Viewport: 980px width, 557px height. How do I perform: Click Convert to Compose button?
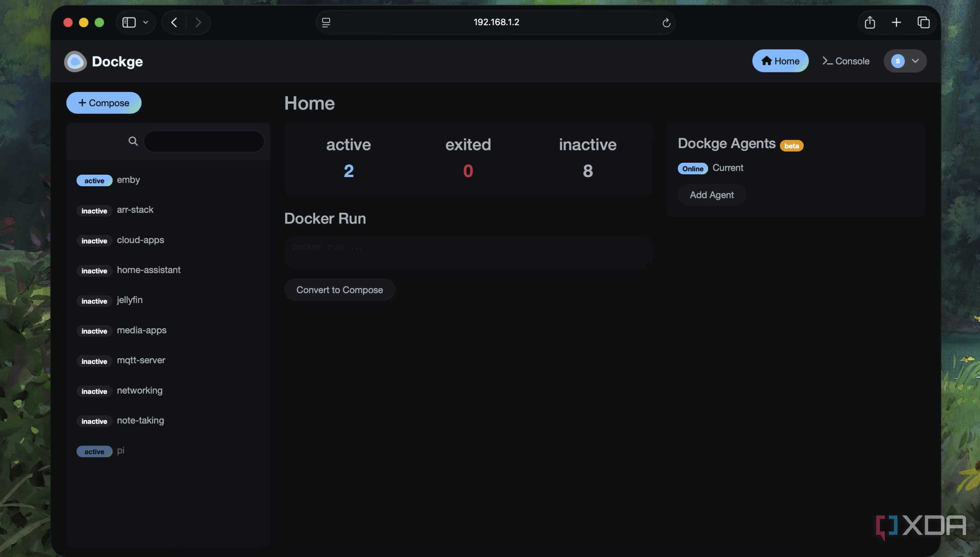pos(340,290)
